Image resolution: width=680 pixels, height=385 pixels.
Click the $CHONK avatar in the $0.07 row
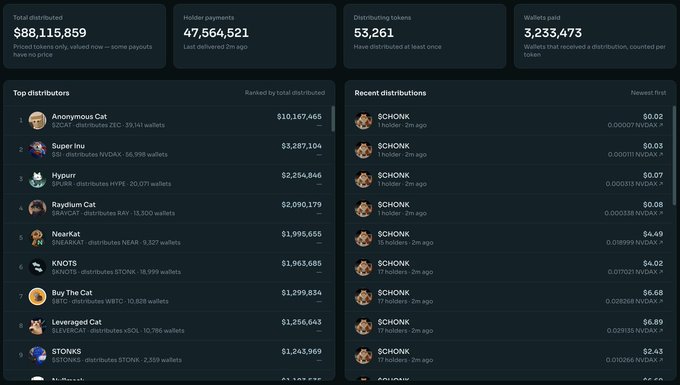[363, 179]
